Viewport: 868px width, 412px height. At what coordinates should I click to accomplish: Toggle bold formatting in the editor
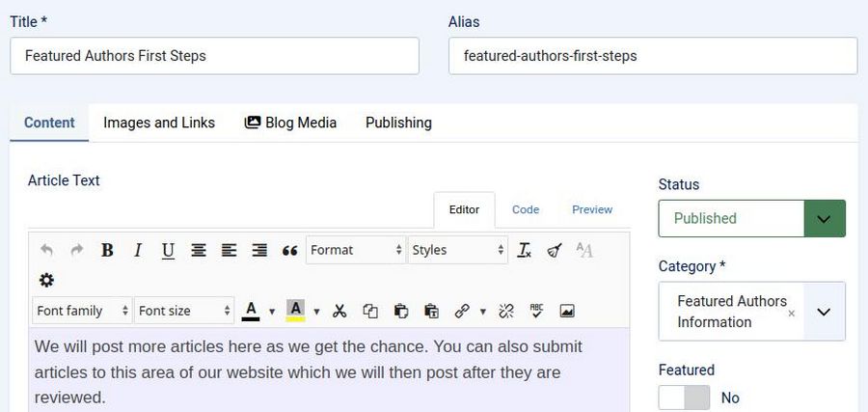click(x=107, y=250)
